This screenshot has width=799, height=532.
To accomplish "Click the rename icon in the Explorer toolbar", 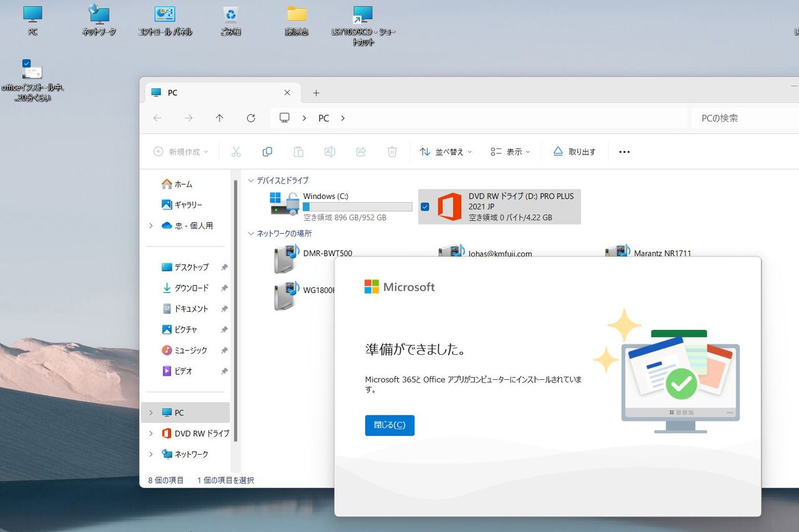I will (x=330, y=152).
